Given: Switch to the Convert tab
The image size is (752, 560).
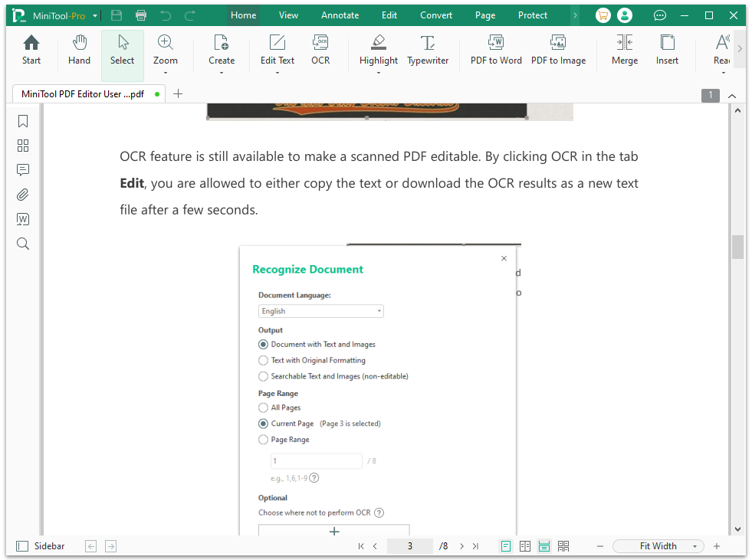Looking at the screenshot, I should [436, 15].
